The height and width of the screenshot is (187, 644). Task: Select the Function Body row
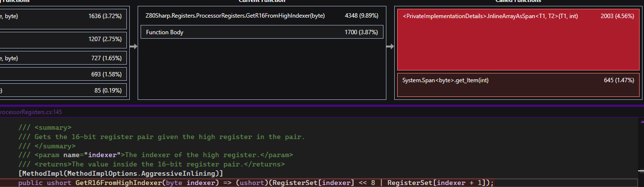coord(262,32)
